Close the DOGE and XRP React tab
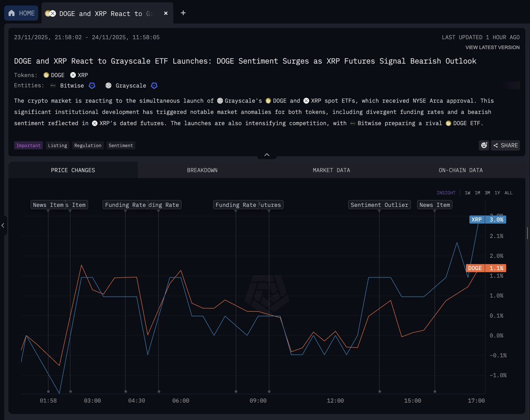This screenshot has width=530, height=420. pos(166,13)
